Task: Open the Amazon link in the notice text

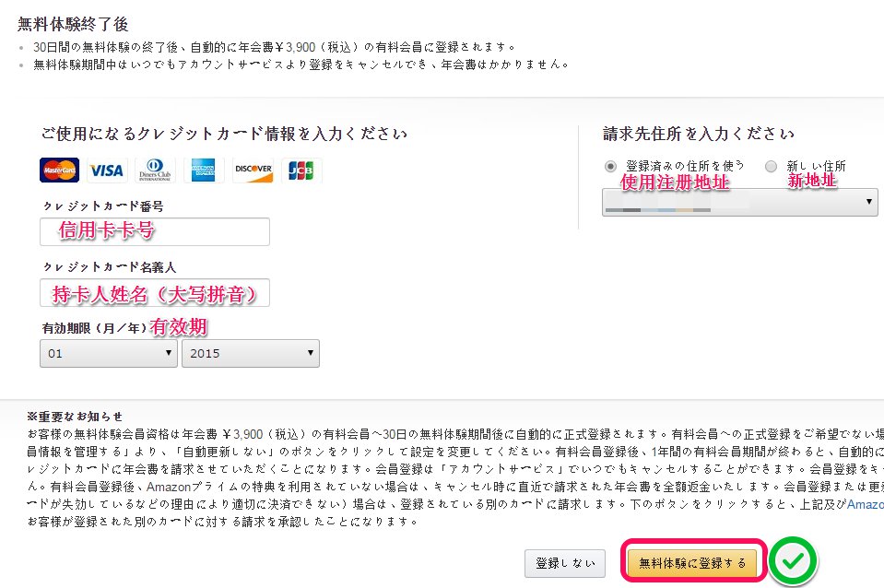Action: point(865,504)
